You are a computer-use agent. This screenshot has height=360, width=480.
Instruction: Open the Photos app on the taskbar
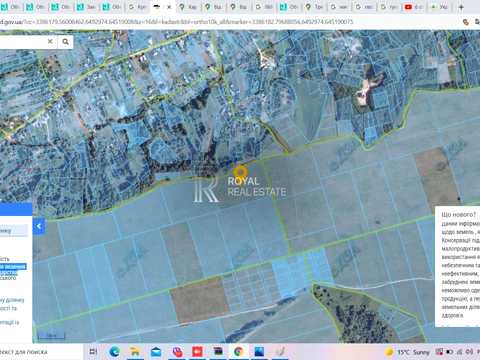click(259, 352)
